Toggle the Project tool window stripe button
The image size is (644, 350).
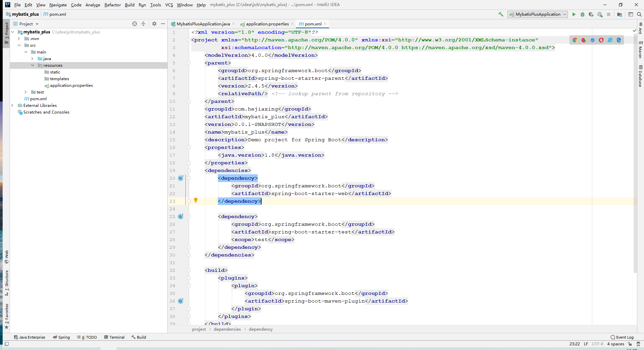pyautogui.click(x=6, y=33)
